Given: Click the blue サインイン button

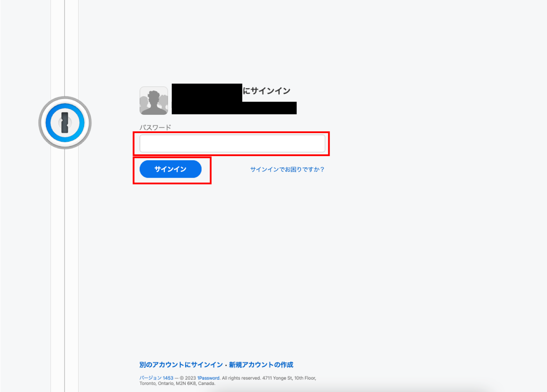Looking at the screenshot, I should pos(171,169).
